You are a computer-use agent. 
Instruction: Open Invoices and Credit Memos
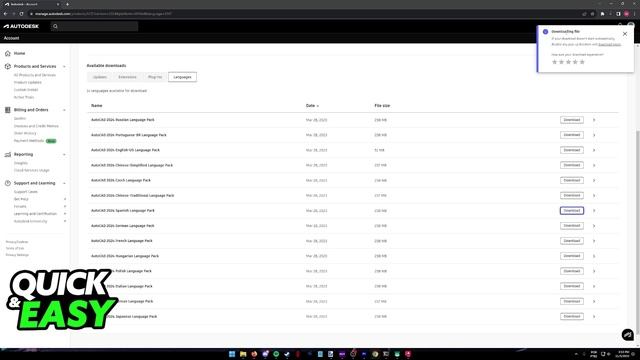tap(36, 126)
